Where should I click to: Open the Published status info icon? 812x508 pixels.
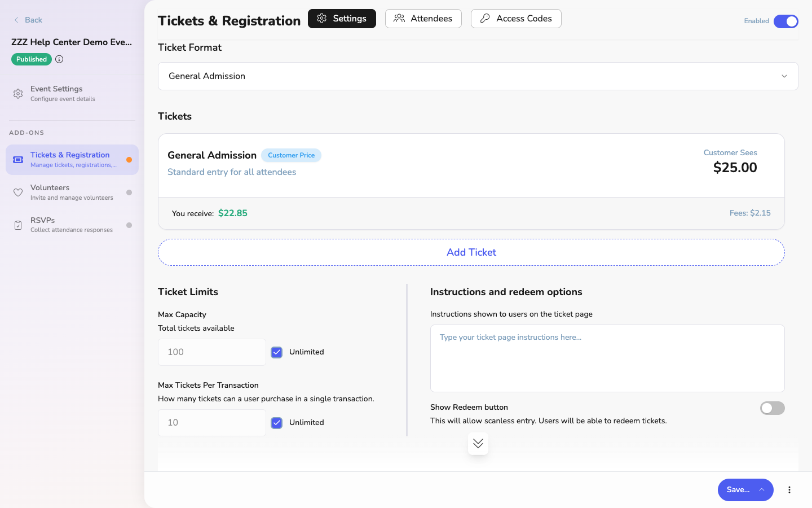pyautogui.click(x=59, y=59)
